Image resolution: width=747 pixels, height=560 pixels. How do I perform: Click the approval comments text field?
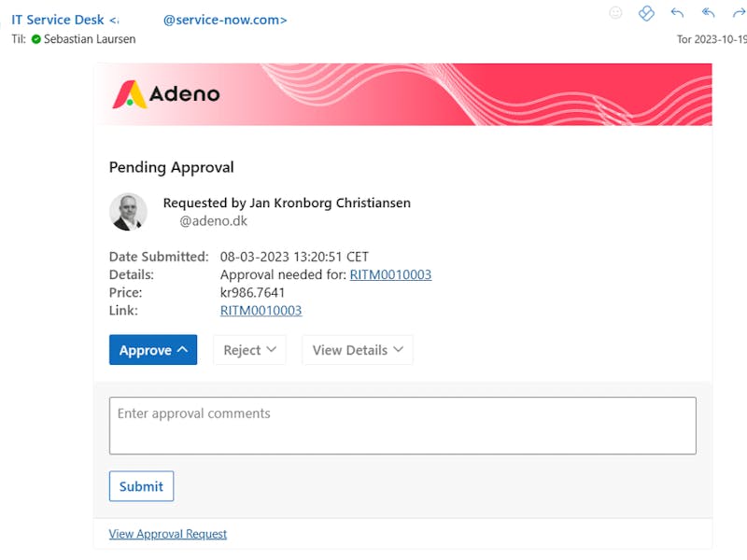(x=402, y=425)
